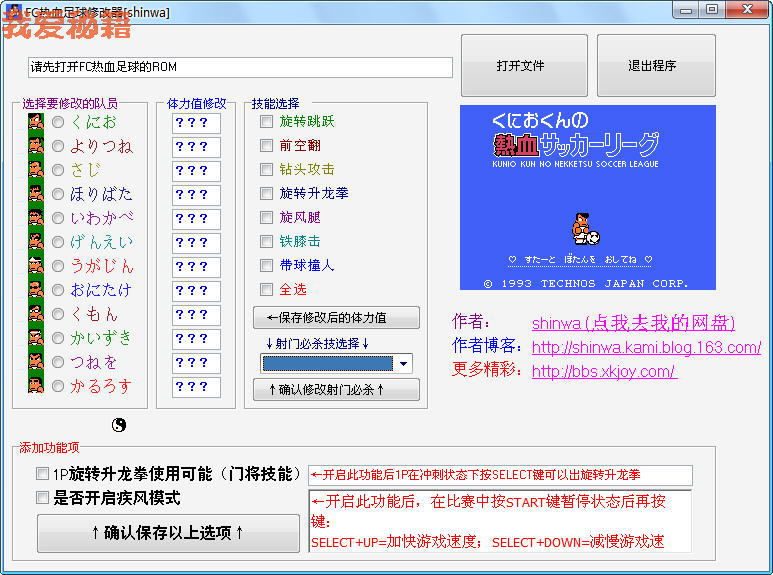Image resolution: width=773 pixels, height=575 pixels.
Task: Click the stamina value field for くにお
Action: coord(196,122)
